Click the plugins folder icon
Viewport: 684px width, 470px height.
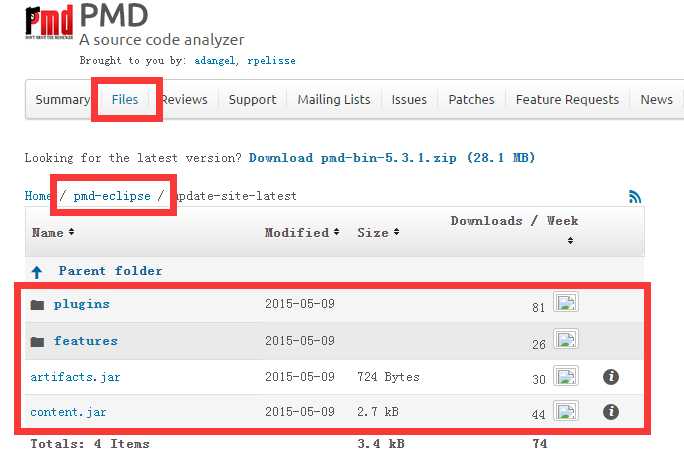(38, 305)
